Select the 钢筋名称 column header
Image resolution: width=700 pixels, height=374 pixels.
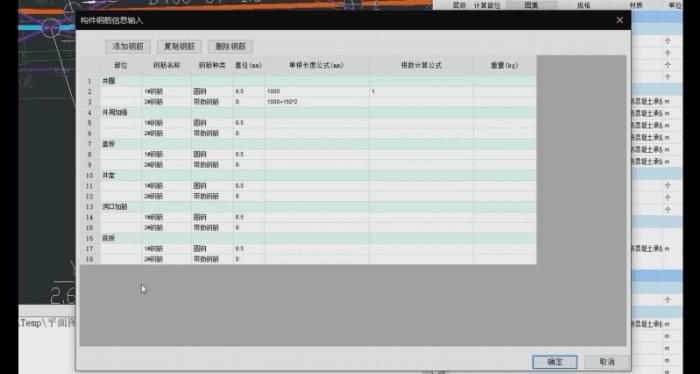click(x=167, y=66)
